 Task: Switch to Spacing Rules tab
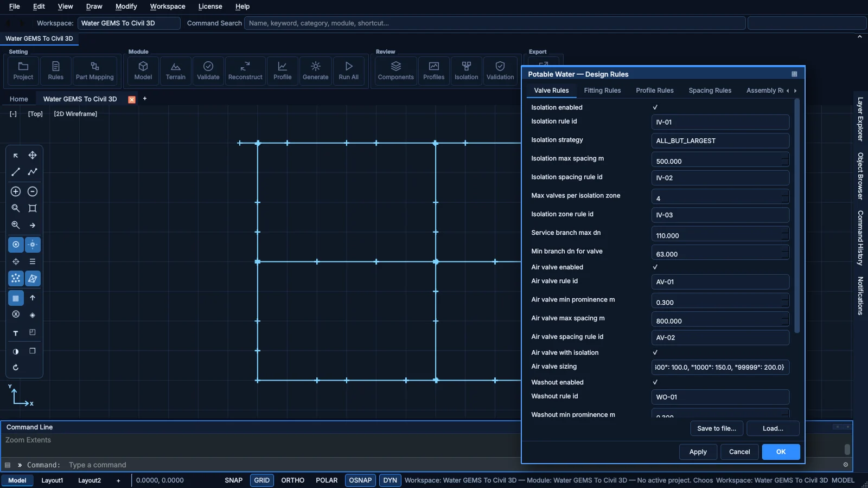(x=710, y=91)
